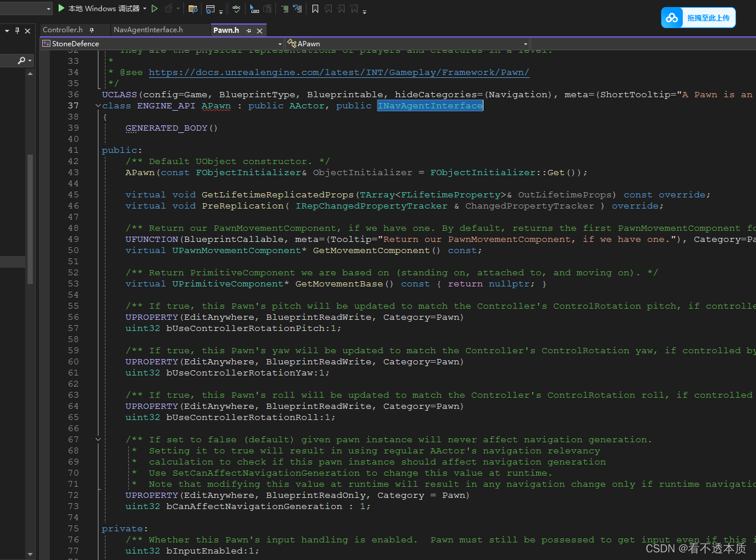Click the uncomment selection arrow icon
This screenshot has height=560, width=756.
click(x=298, y=9)
